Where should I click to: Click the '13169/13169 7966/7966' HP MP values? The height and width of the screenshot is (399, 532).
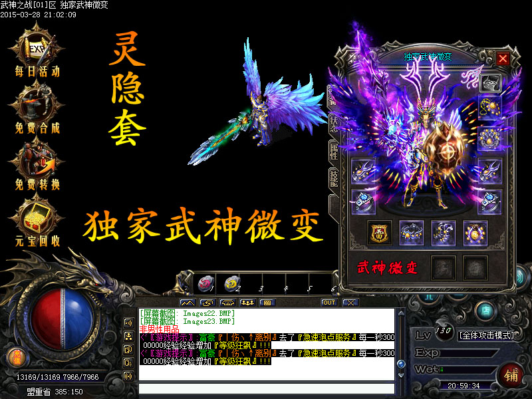[57, 377]
